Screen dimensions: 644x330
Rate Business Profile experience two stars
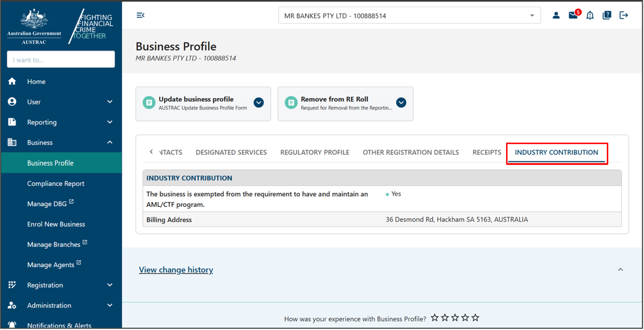coord(445,318)
